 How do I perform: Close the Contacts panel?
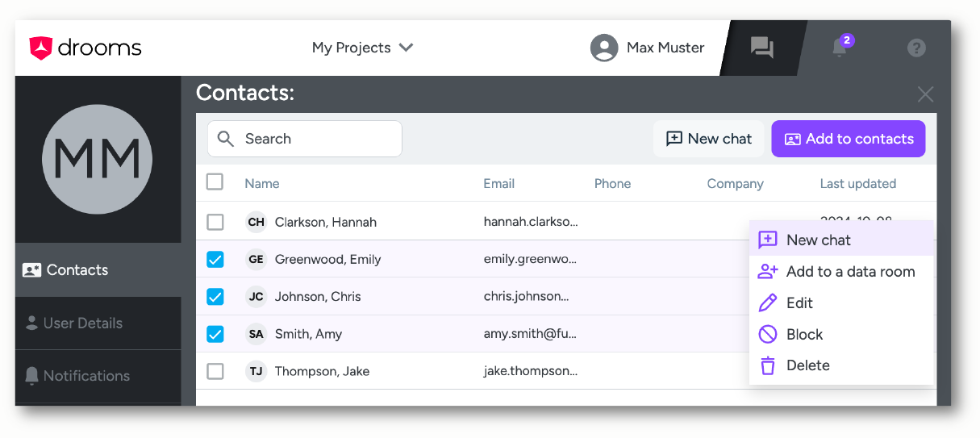pyautogui.click(x=925, y=94)
